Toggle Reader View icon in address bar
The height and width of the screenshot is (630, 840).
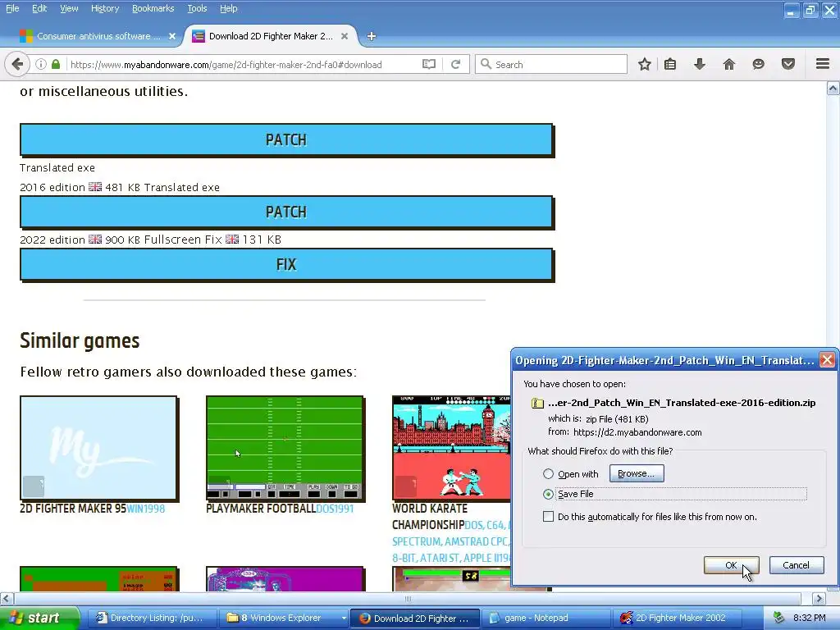pyautogui.click(x=428, y=64)
